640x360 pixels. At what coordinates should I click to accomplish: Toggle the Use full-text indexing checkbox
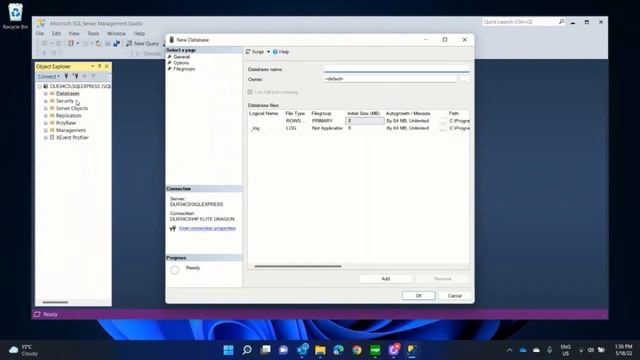[250, 92]
